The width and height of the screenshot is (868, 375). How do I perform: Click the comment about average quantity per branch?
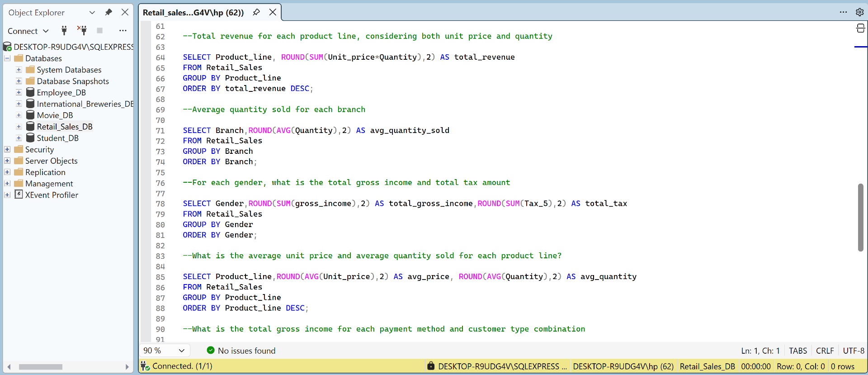click(x=274, y=109)
